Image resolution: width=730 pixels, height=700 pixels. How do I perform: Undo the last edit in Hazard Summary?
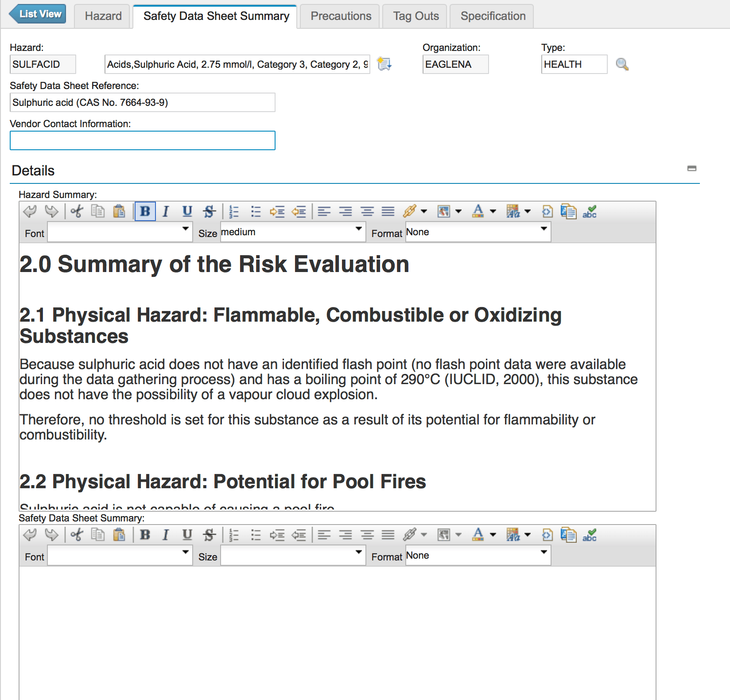30,211
